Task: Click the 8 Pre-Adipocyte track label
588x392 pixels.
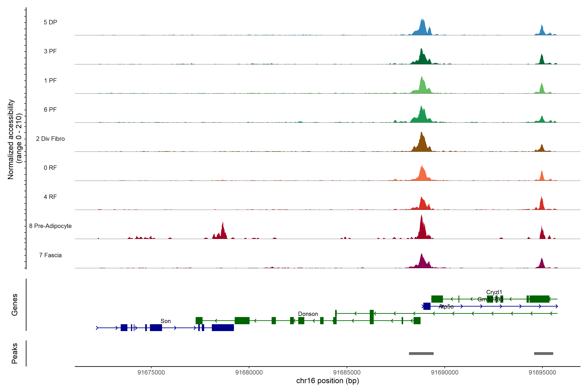Action: 50,226
